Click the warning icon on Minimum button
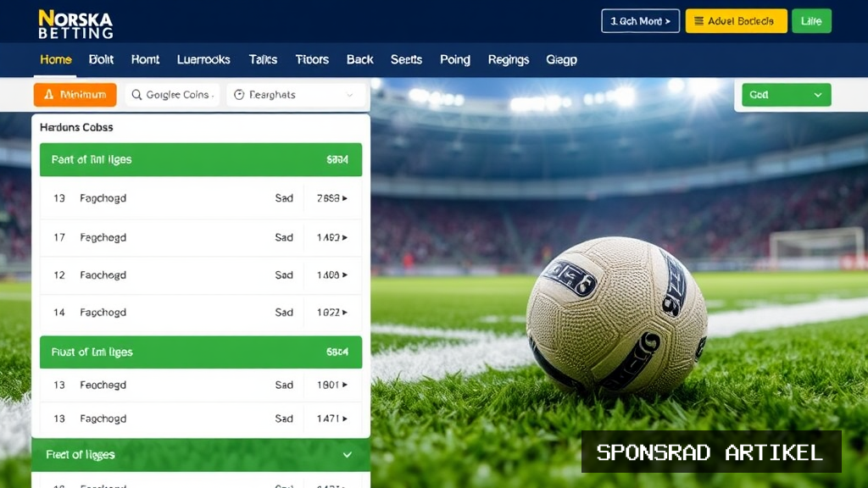This screenshot has width=868, height=488. (48, 95)
